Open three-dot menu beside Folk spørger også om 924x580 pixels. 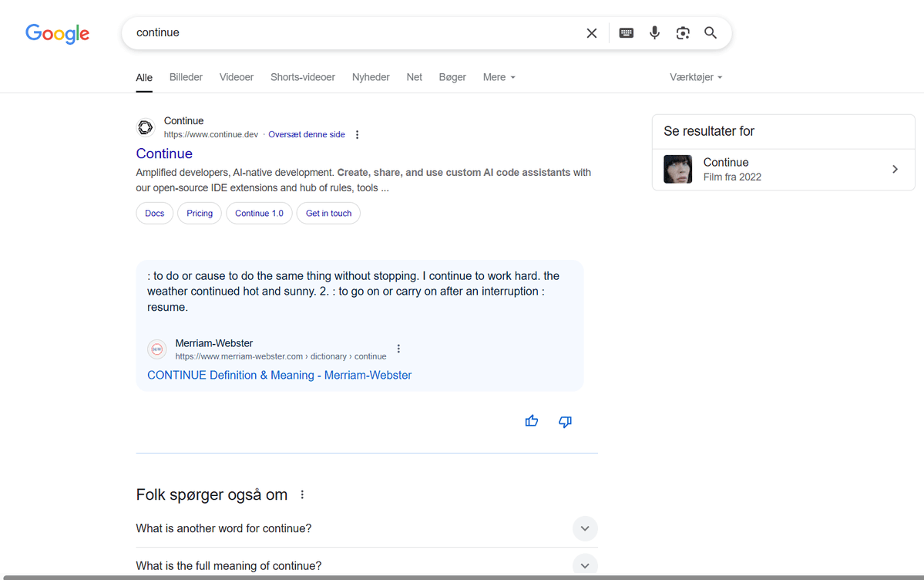coord(302,494)
